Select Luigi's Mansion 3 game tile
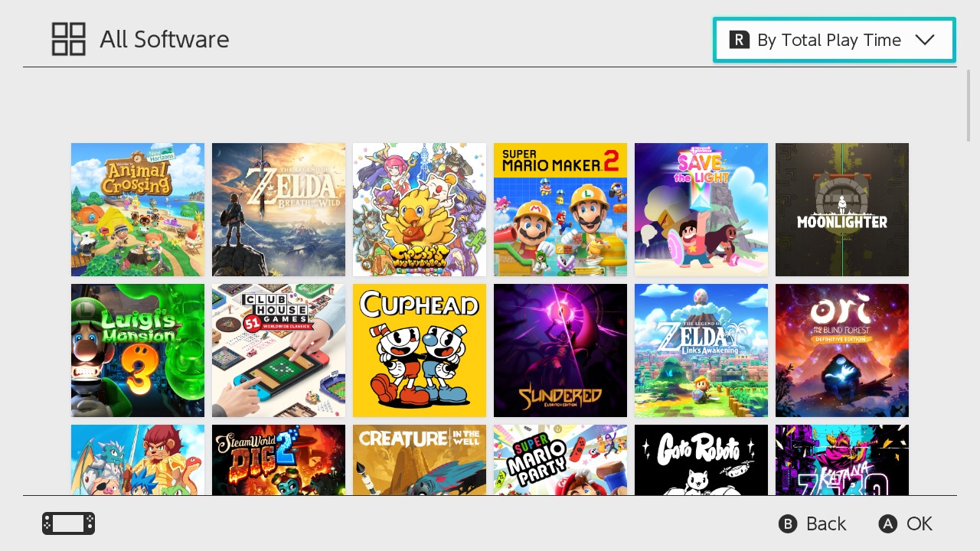 click(138, 350)
